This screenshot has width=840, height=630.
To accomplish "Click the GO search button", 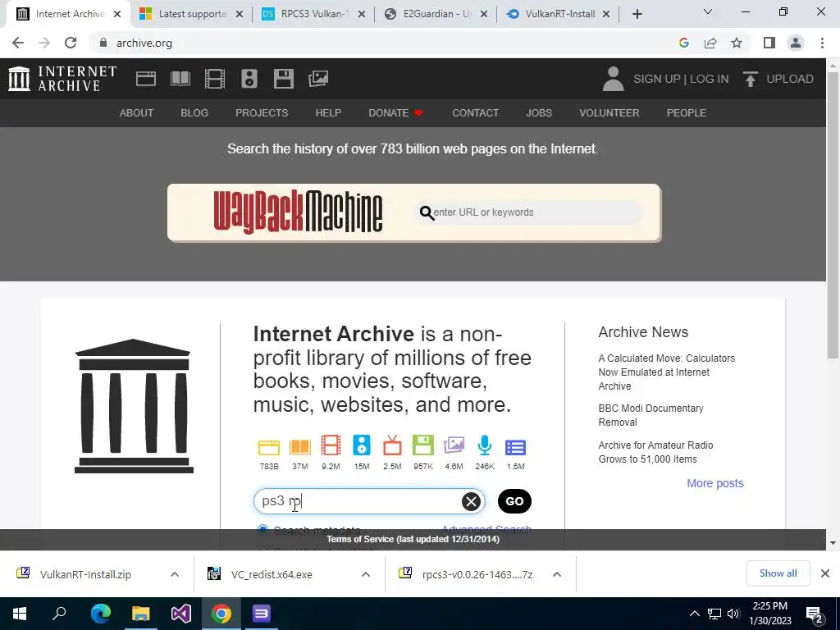I will click(x=514, y=501).
